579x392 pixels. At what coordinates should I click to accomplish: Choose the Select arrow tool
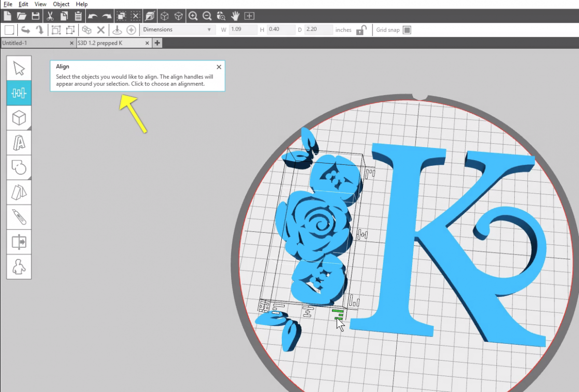point(19,68)
